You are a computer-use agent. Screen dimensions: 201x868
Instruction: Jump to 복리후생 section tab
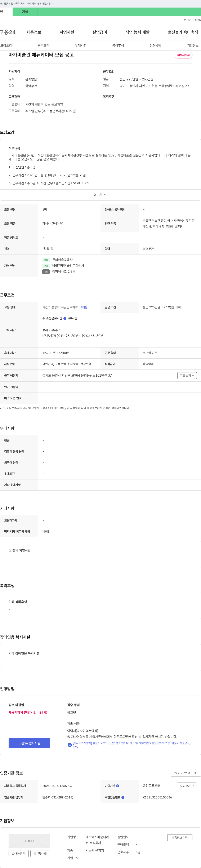118,45
